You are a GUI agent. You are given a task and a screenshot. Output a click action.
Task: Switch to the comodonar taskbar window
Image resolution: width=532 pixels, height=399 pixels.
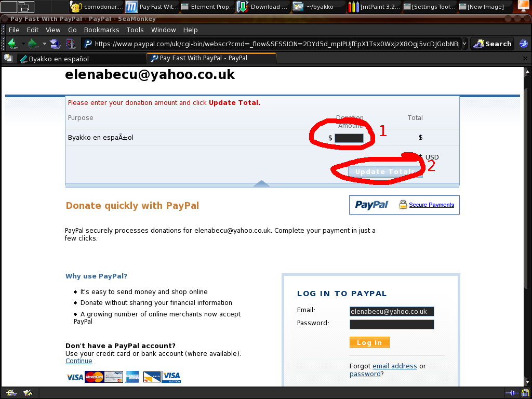97,6
